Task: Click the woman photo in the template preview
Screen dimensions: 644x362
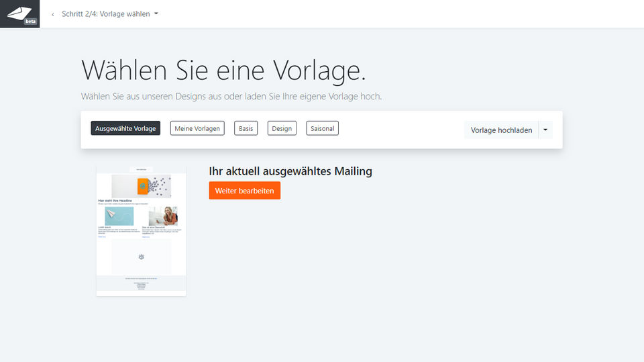Action: (163, 216)
